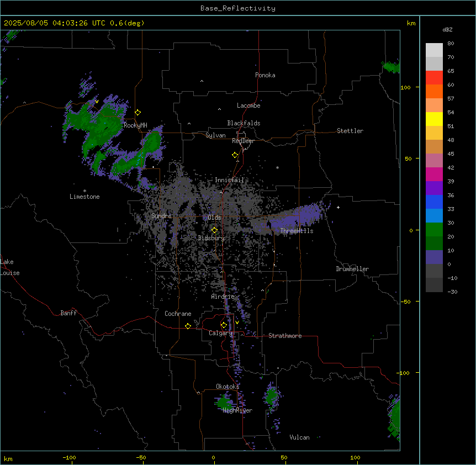Click the white asterisk above Limestone
Image resolution: width=476 pixels, height=465 pixels.
84,191
